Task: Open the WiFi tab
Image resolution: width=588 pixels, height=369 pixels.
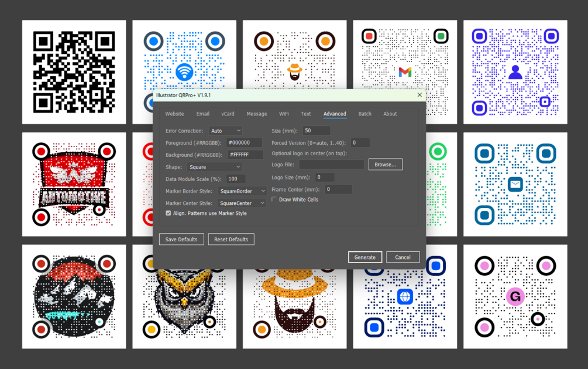Action: click(284, 114)
